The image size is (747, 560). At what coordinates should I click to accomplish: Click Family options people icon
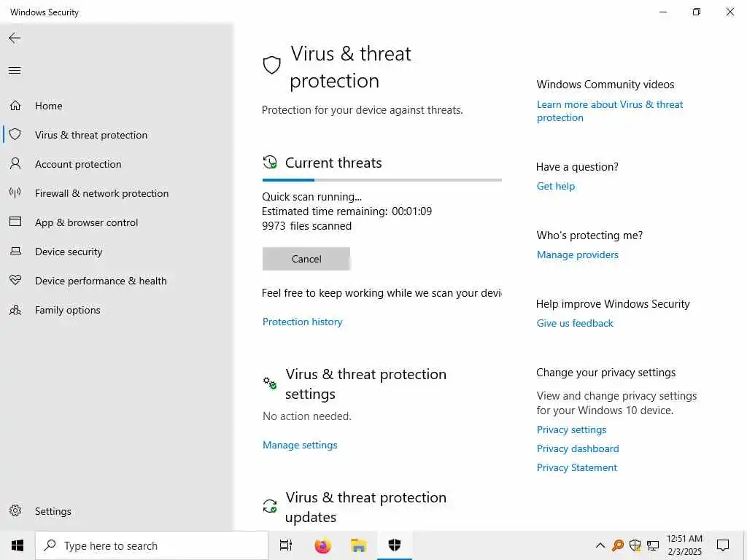15,310
